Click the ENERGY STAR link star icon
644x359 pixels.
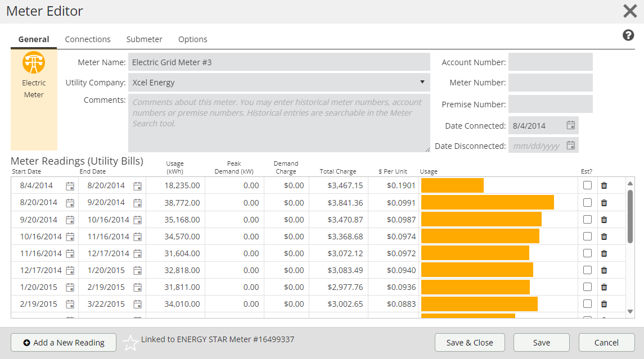(x=130, y=342)
